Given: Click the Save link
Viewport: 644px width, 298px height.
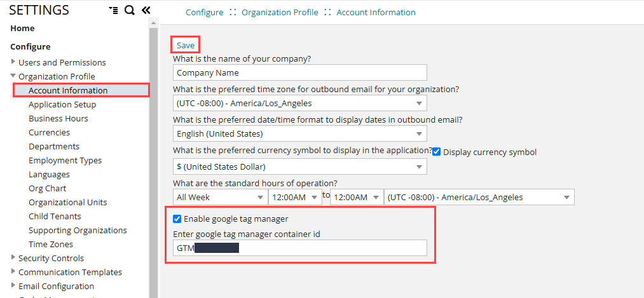Looking at the screenshot, I should tap(186, 45).
